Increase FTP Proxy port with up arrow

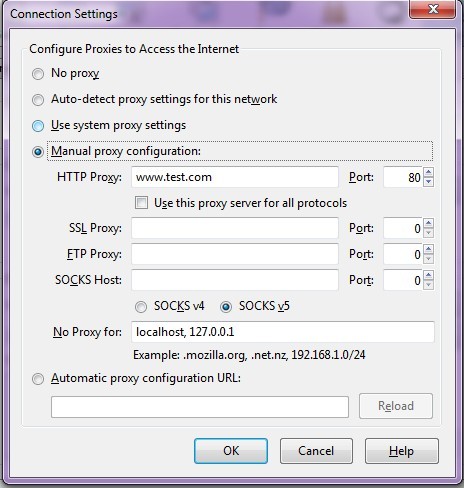click(x=429, y=249)
